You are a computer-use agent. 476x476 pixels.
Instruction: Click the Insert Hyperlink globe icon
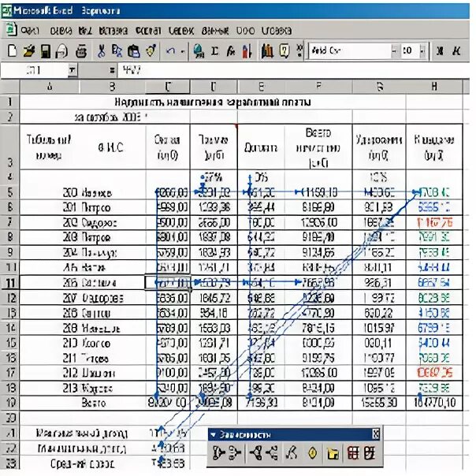tap(199, 51)
